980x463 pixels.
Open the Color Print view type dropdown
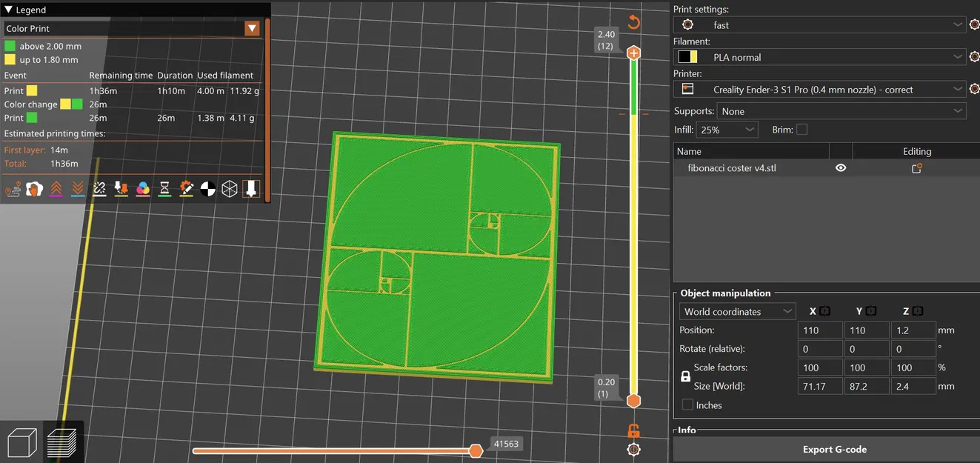(x=253, y=29)
